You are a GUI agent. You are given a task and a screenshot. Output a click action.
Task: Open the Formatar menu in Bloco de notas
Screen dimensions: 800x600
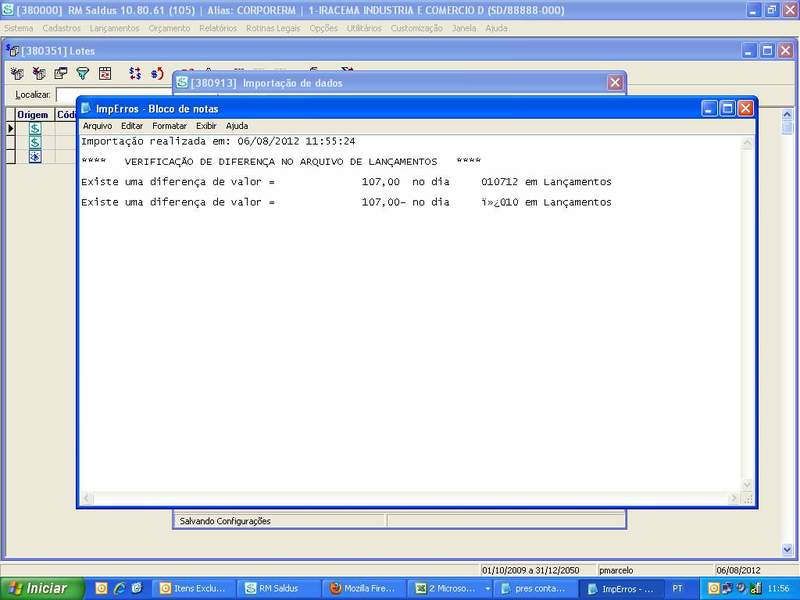coord(169,126)
